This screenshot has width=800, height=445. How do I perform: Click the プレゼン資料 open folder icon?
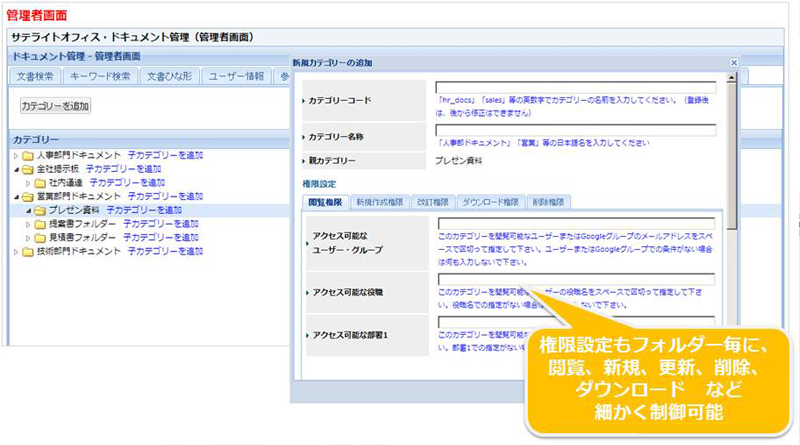coord(39,211)
